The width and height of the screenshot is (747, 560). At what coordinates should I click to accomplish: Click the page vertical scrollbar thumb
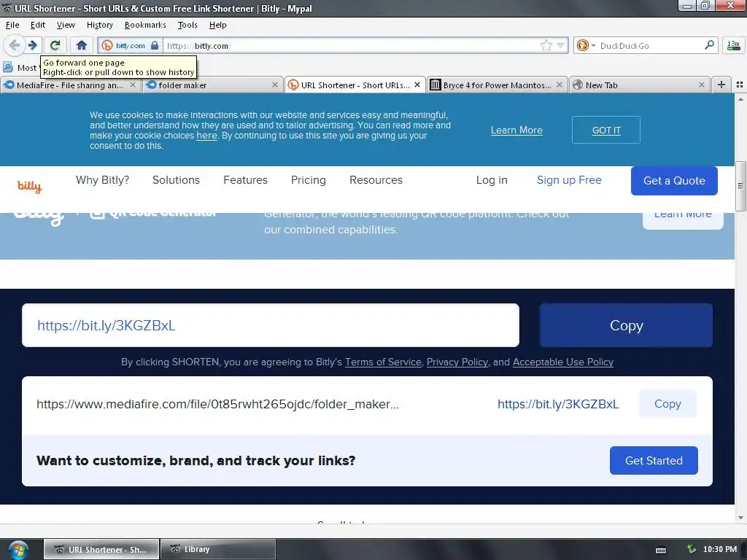740,186
